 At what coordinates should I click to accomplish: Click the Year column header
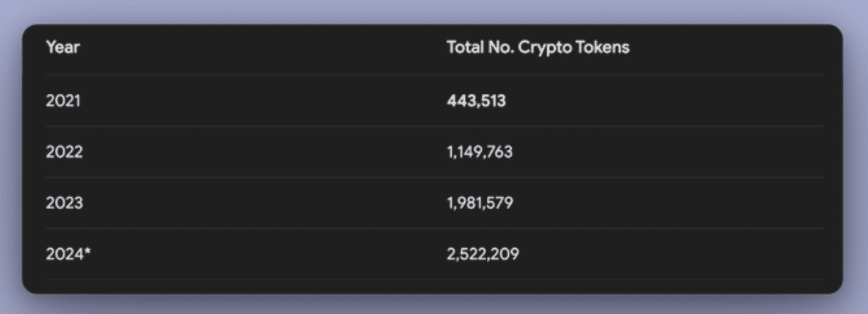(63, 48)
